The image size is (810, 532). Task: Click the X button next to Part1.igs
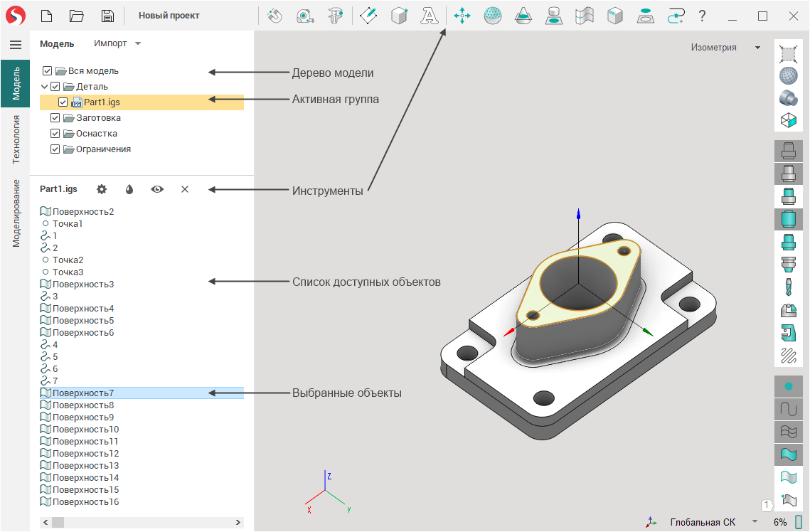click(185, 189)
